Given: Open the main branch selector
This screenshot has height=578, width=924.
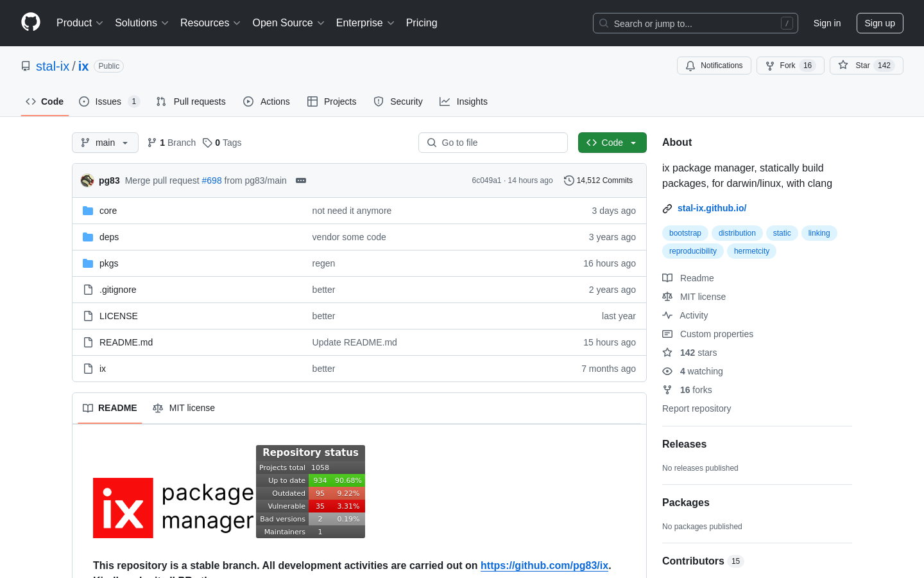Looking at the screenshot, I should pos(105,143).
